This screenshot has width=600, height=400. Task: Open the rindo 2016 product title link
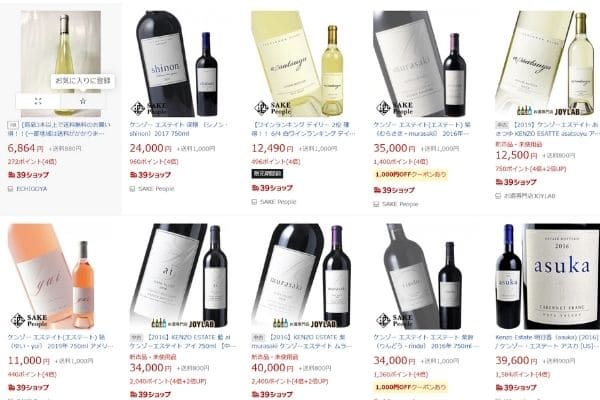(425, 341)
